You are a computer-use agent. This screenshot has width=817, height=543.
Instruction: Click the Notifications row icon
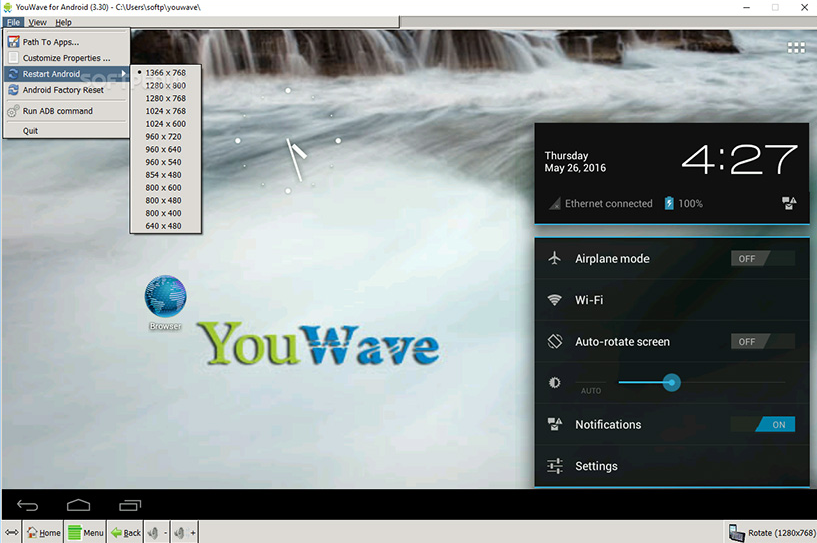click(x=554, y=424)
